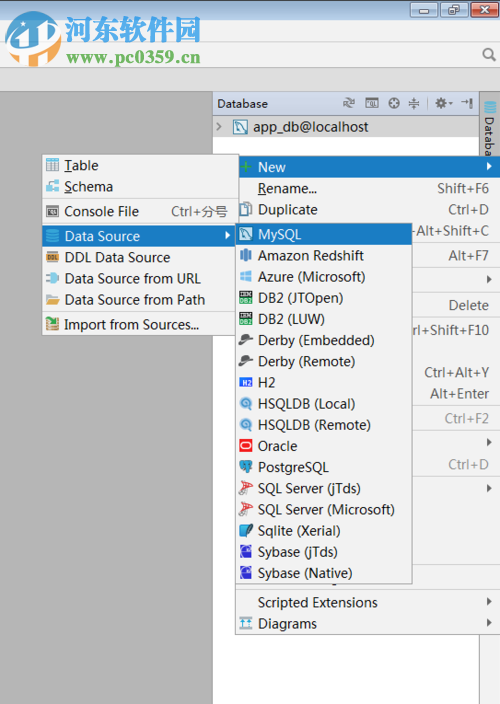Click the Delete context menu entry
Screen dimensions: 500x704
(455, 305)
